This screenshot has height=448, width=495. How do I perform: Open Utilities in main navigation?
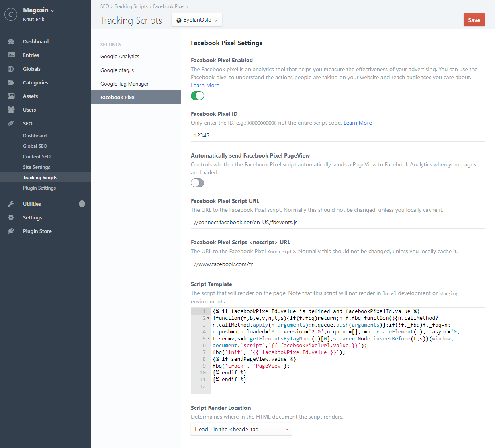[x=45, y=204]
